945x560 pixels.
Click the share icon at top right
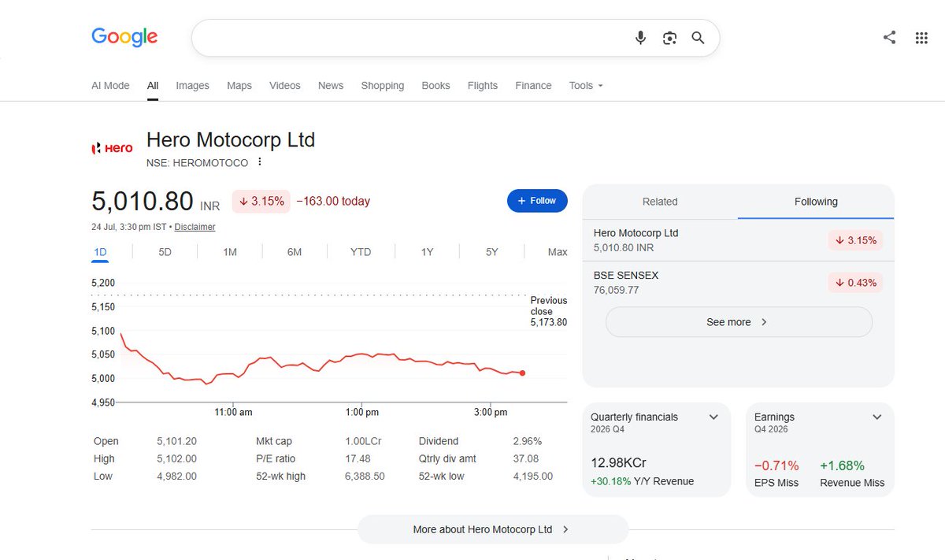[889, 37]
